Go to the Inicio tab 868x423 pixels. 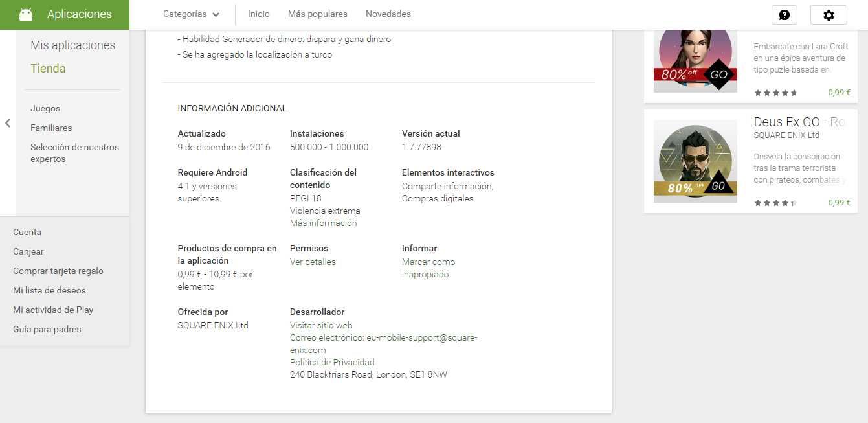point(259,14)
